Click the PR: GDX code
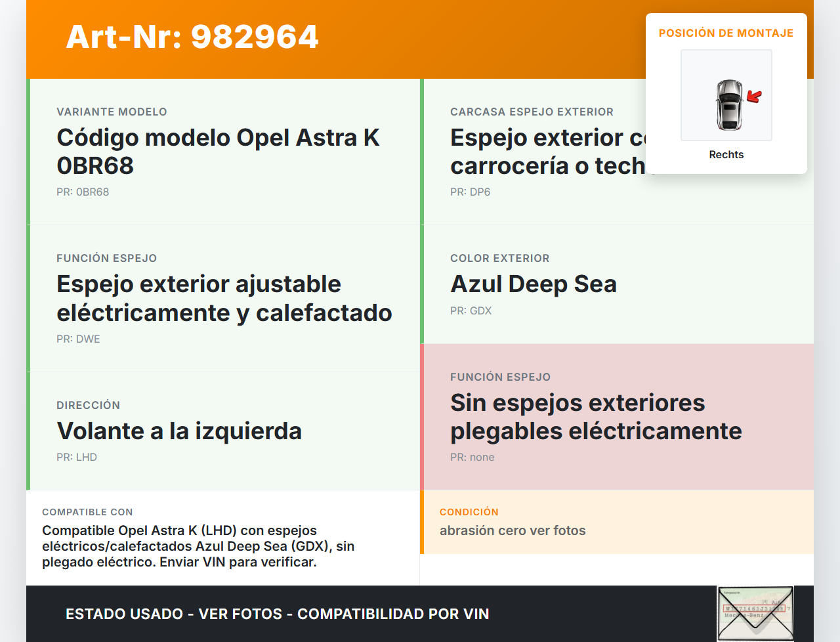Viewport: 840px width, 642px height. pyautogui.click(x=471, y=311)
